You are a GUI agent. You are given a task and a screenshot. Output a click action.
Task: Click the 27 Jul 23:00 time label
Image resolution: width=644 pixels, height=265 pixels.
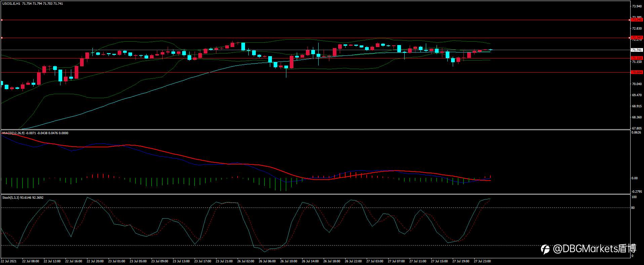pos(482,261)
